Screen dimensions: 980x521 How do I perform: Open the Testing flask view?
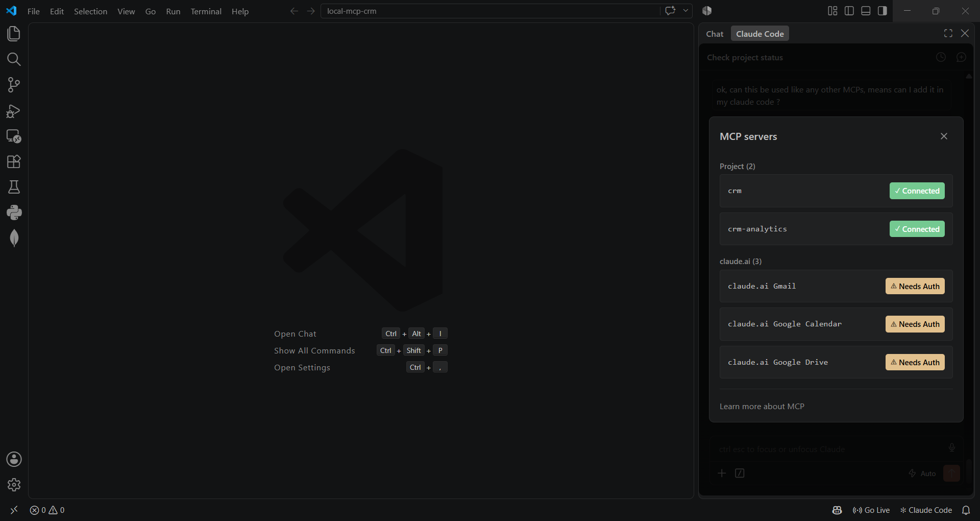14,187
